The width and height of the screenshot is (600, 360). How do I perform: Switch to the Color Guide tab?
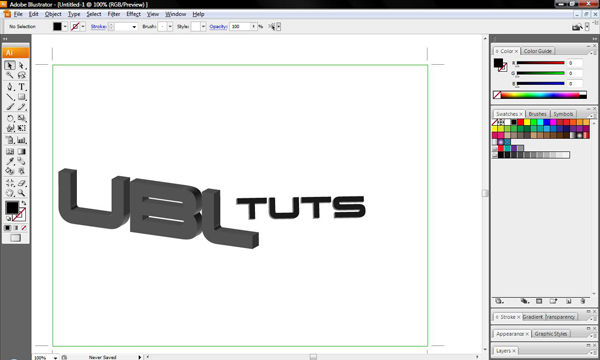(538, 51)
